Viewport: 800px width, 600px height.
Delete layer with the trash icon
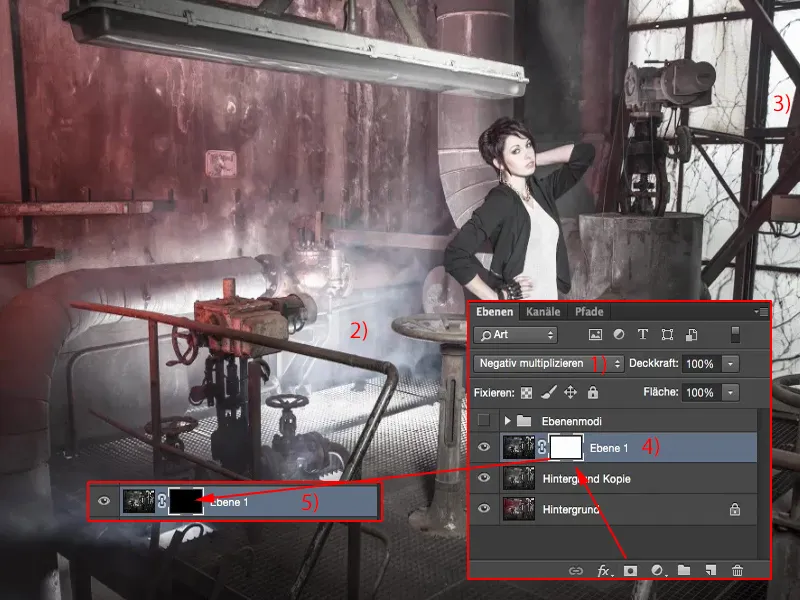(737, 570)
